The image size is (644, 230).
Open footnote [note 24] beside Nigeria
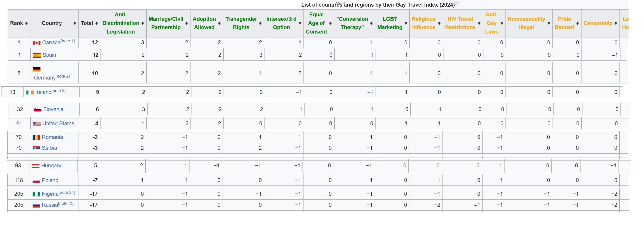(67, 193)
